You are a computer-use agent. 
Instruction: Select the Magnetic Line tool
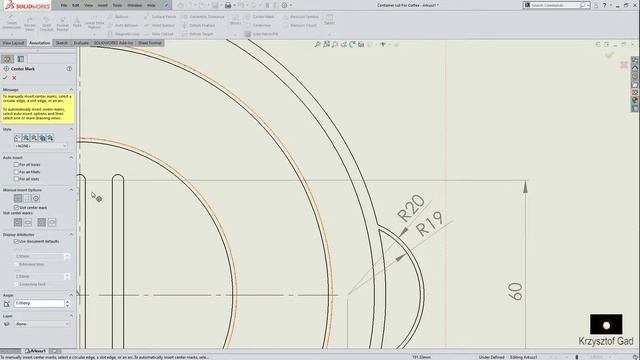[x=124, y=34]
